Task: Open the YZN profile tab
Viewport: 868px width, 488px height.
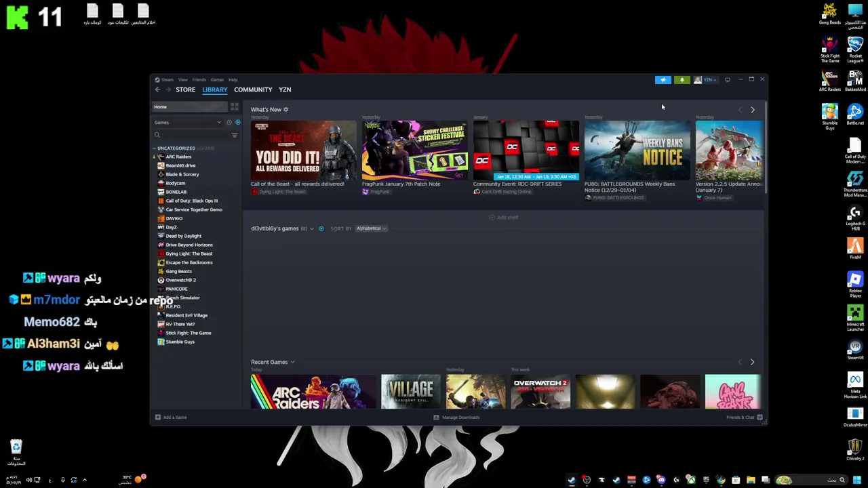Action: (x=285, y=89)
